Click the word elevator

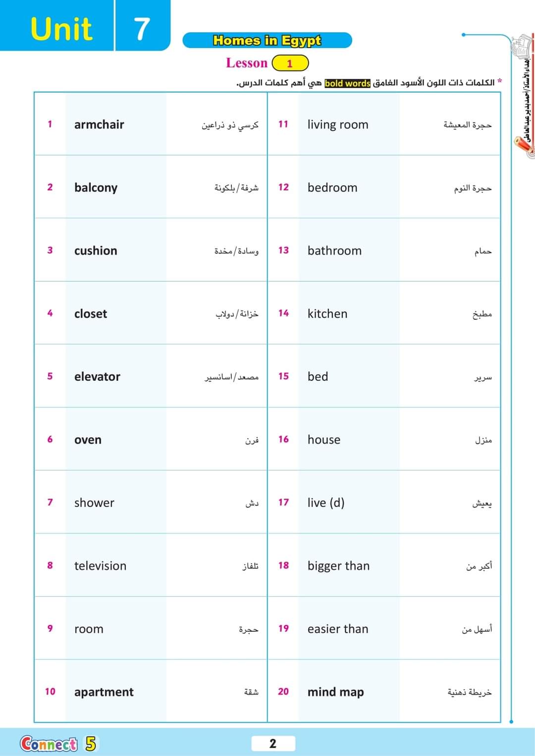tap(97, 377)
